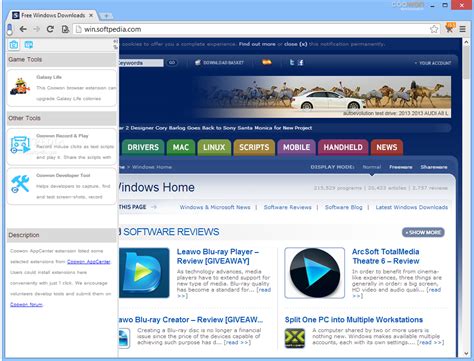The height and width of the screenshot is (361, 474).
Task: Close the Free Windows Downloads tab
Action: click(91, 15)
